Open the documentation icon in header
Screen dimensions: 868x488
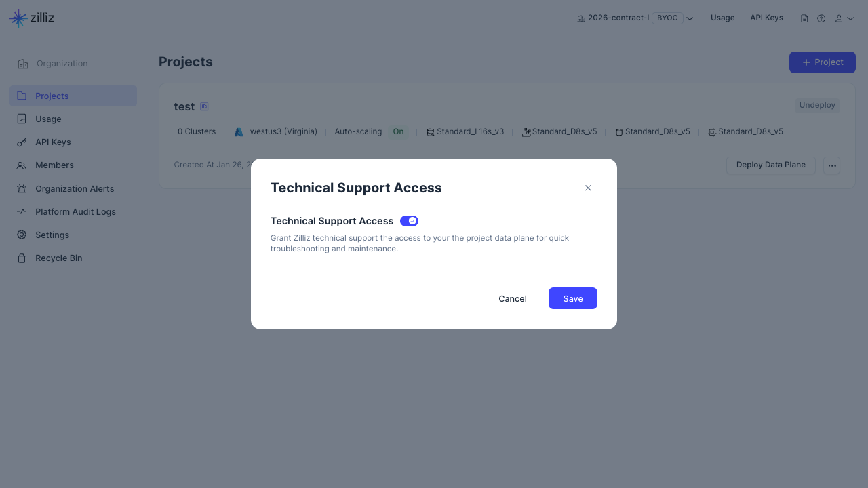pyautogui.click(x=804, y=18)
